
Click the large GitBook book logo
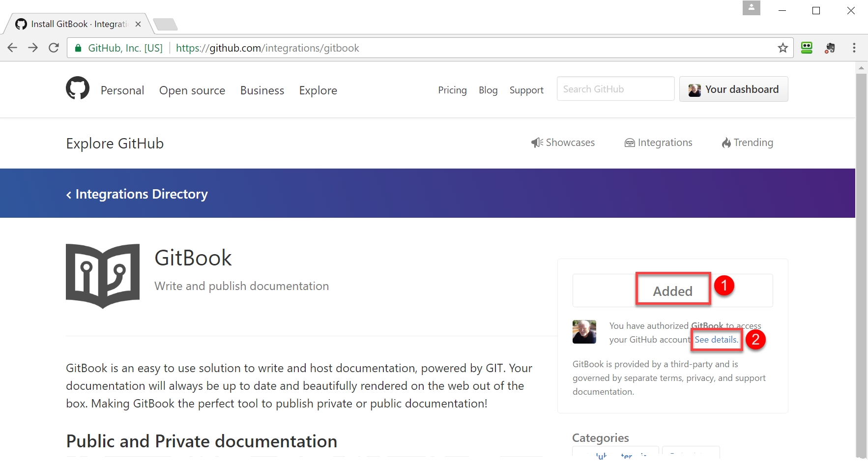point(103,276)
